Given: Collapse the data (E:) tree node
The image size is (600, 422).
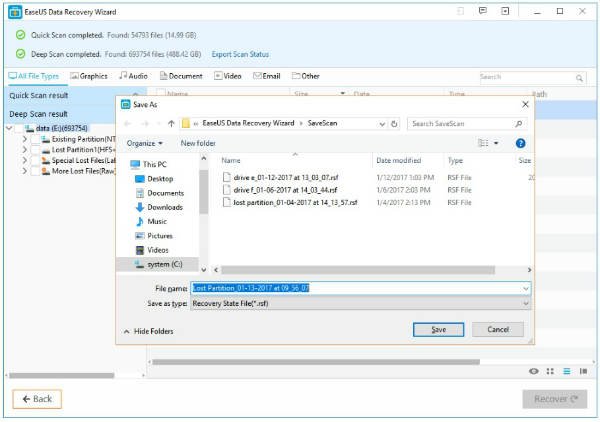Looking at the screenshot, I should 9,128.
